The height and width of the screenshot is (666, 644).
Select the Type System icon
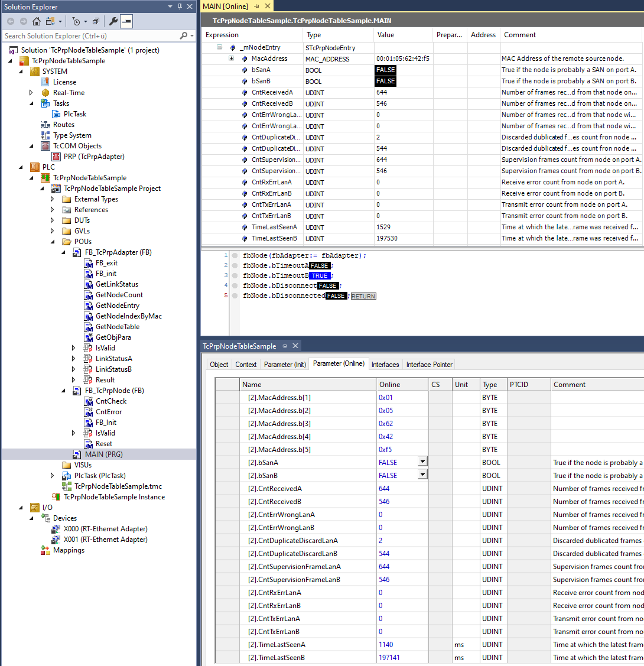[45, 135]
